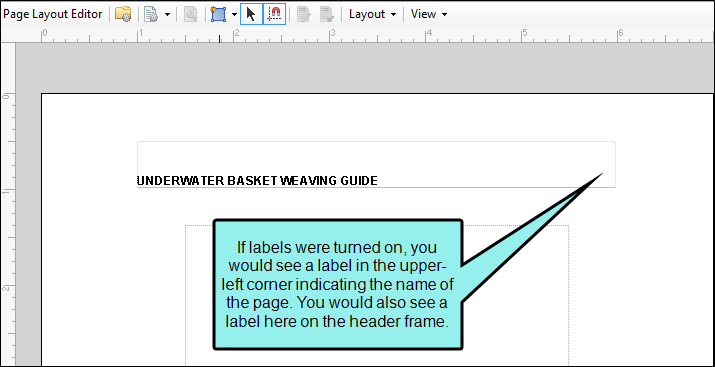
Task: Click the blue marker on horizontal ruler
Action: pyautogui.click(x=219, y=39)
